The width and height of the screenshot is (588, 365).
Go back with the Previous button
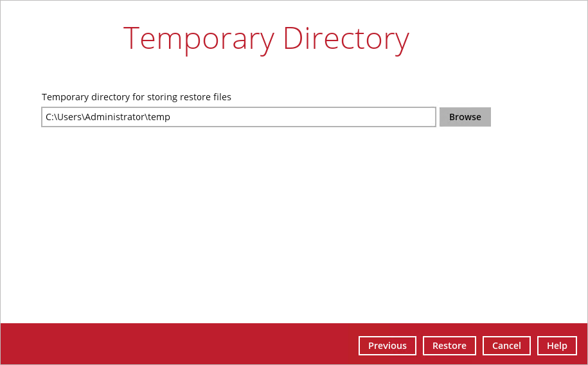[387, 346]
